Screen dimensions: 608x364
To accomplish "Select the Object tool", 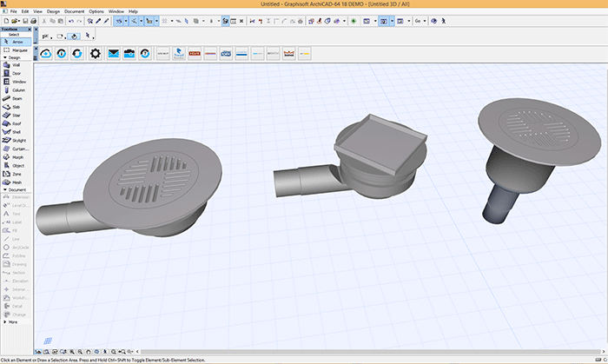I will 16,166.
